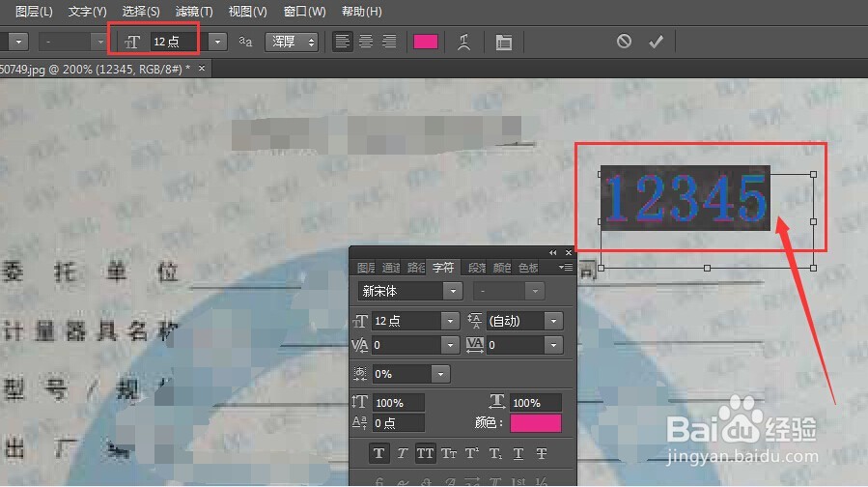Toggle all caps TT style

425,453
